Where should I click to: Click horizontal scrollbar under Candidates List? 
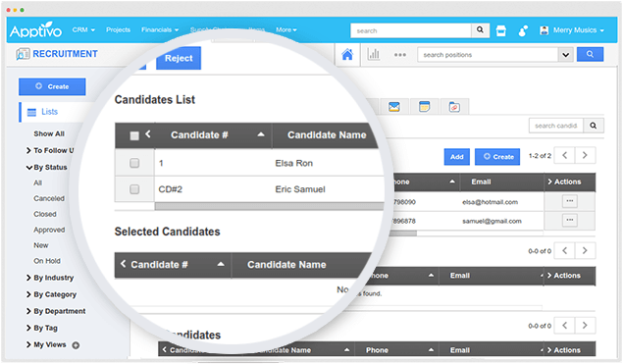coord(270,206)
